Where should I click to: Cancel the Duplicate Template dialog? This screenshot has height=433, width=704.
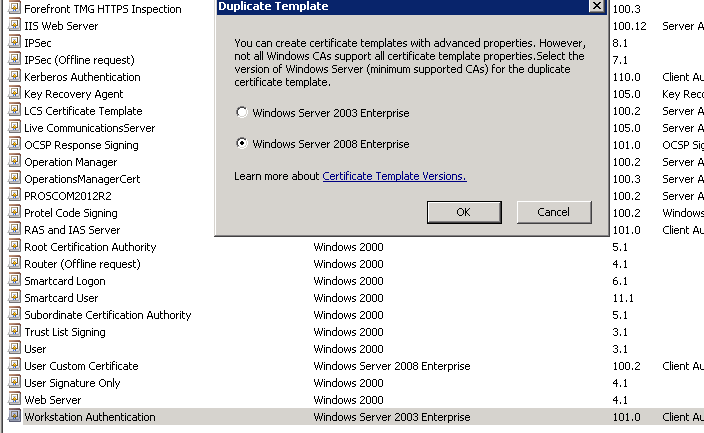(x=553, y=212)
